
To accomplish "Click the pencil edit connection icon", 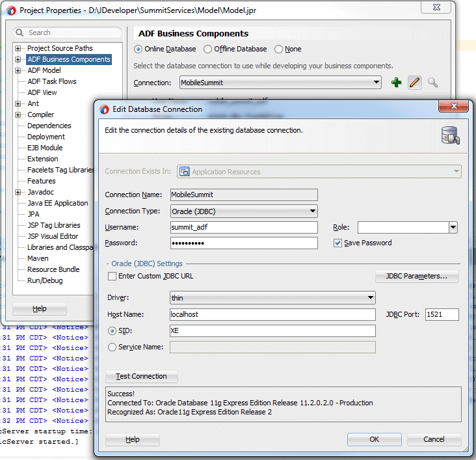I will [415, 83].
